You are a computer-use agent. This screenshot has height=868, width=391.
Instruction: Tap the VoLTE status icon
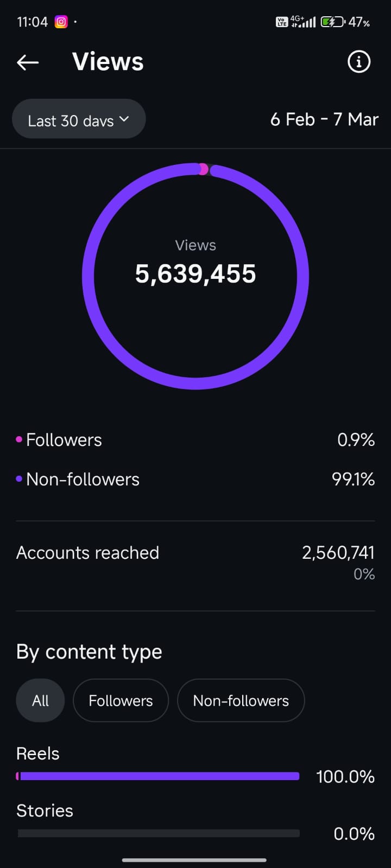281,22
